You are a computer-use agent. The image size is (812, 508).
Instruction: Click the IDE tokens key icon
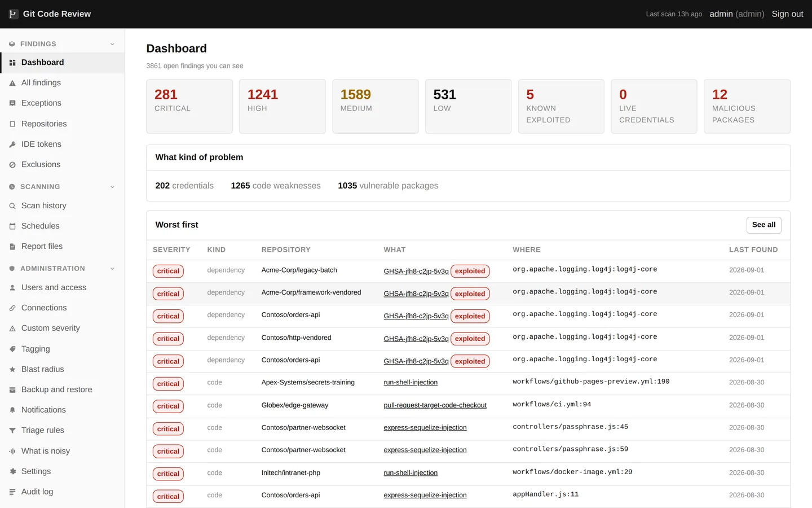tap(12, 144)
